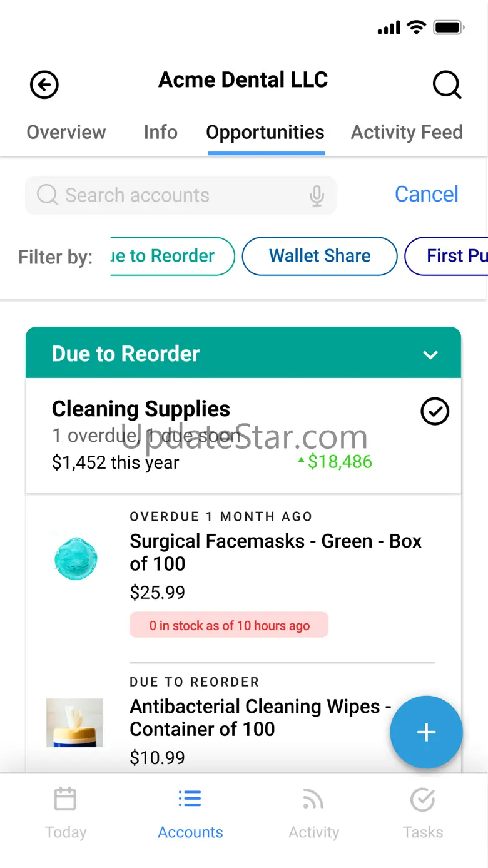Go to the Accounts list icon
Image resolution: width=488 pixels, height=868 pixels.
pos(190,799)
